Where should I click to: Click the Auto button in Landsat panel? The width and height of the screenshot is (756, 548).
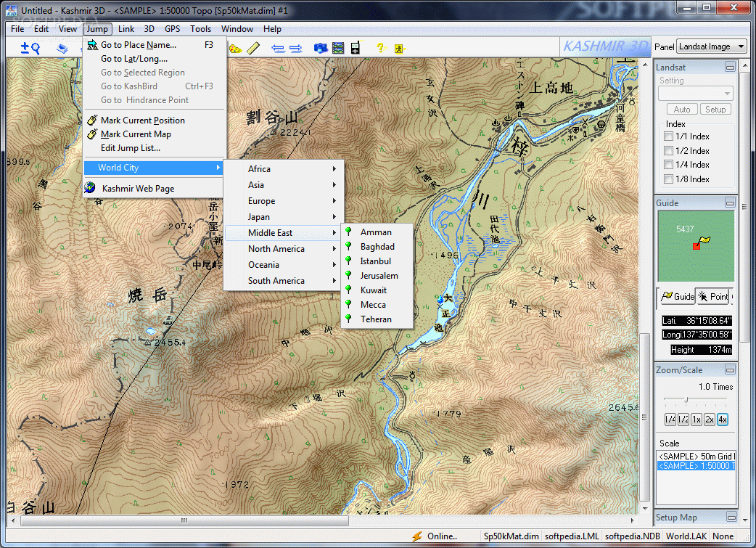point(682,110)
